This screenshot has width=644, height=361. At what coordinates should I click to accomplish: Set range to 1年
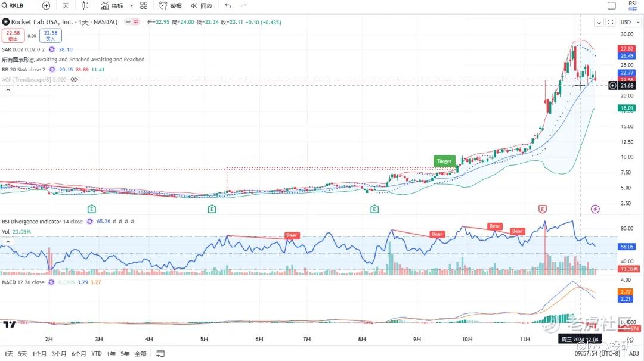pyautogui.click(x=112, y=354)
